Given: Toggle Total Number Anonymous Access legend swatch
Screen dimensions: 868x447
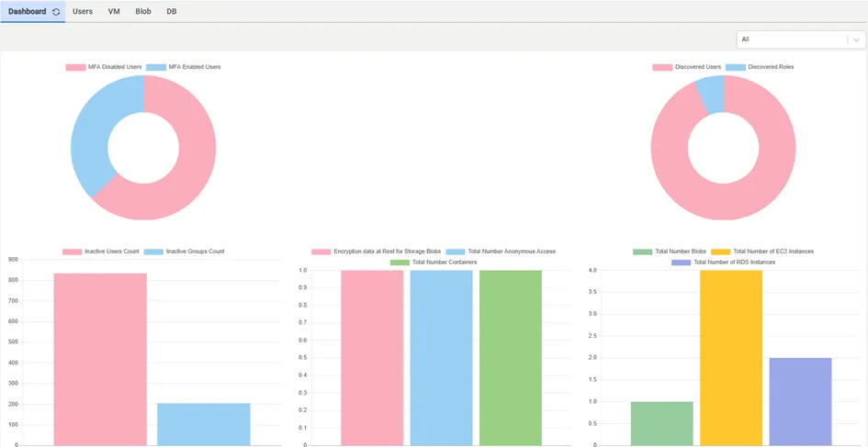Looking at the screenshot, I should 456,251.
